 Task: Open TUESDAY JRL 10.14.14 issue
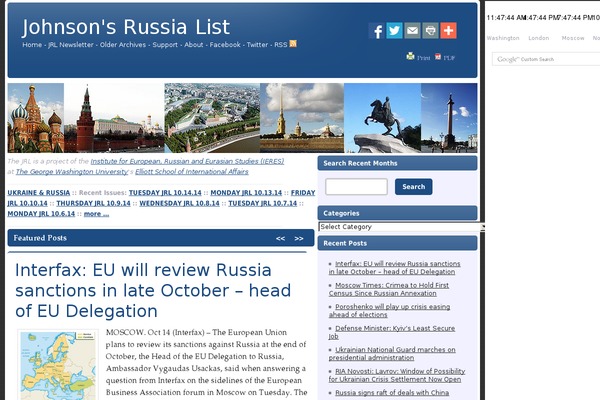165,193
